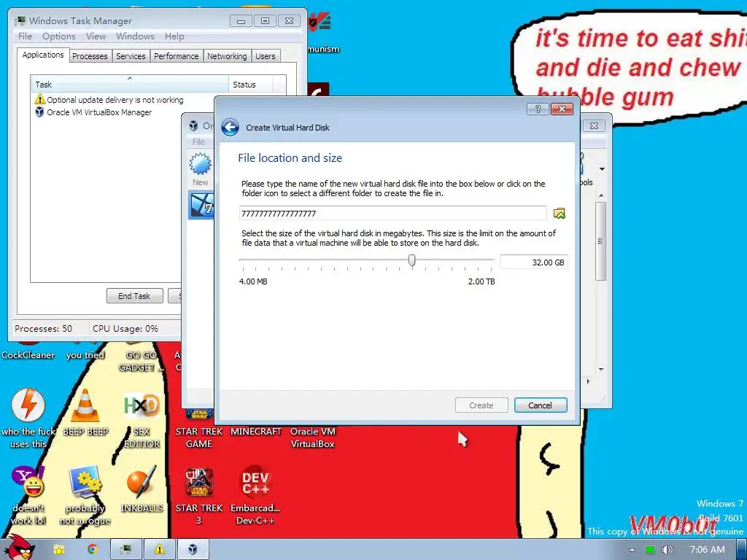The height and width of the screenshot is (560, 747).
Task: Open File menu in VirtualBox Manager
Action: point(198,142)
